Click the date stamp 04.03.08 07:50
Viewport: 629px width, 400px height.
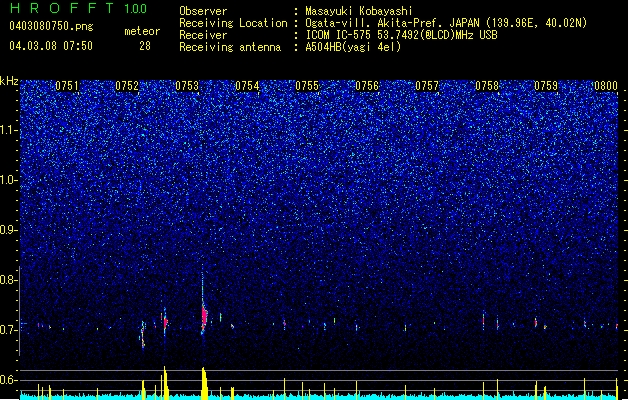(51, 46)
